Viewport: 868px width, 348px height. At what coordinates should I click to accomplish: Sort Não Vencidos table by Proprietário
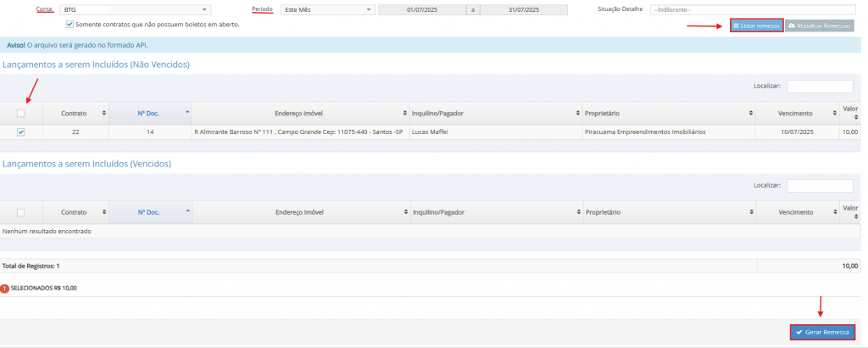coord(669,113)
